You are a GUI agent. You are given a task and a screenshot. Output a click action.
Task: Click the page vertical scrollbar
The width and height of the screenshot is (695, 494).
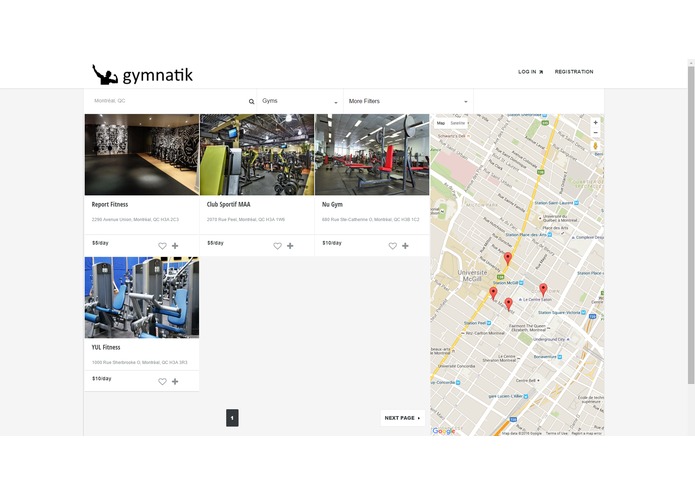click(691, 225)
